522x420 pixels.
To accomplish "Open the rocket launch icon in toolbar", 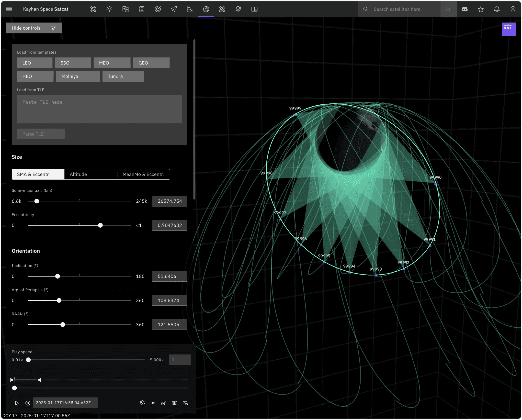I will click(174, 9).
